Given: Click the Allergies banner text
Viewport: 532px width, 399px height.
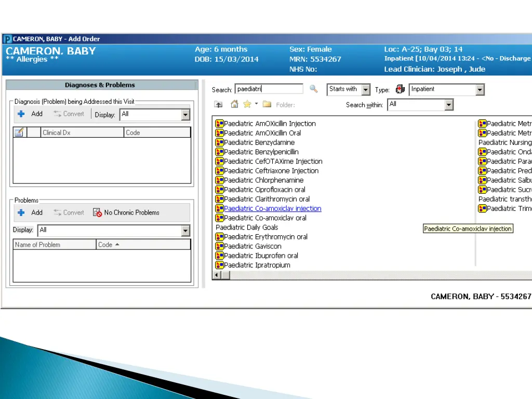Looking at the screenshot, I should pyautogui.click(x=32, y=59).
